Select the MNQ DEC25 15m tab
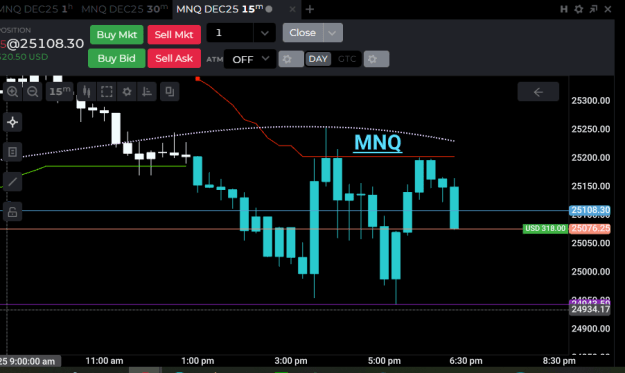The width and height of the screenshot is (625, 373). coord(220,9)
